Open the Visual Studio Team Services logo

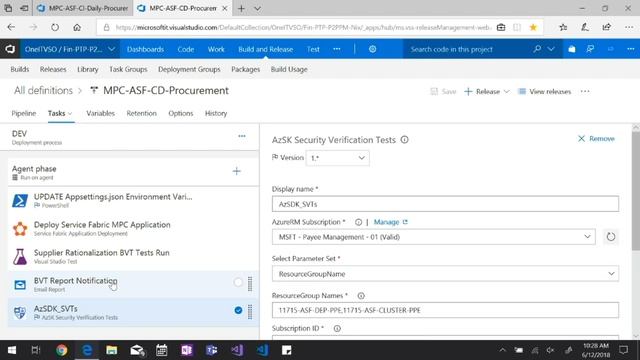point(10,49)
